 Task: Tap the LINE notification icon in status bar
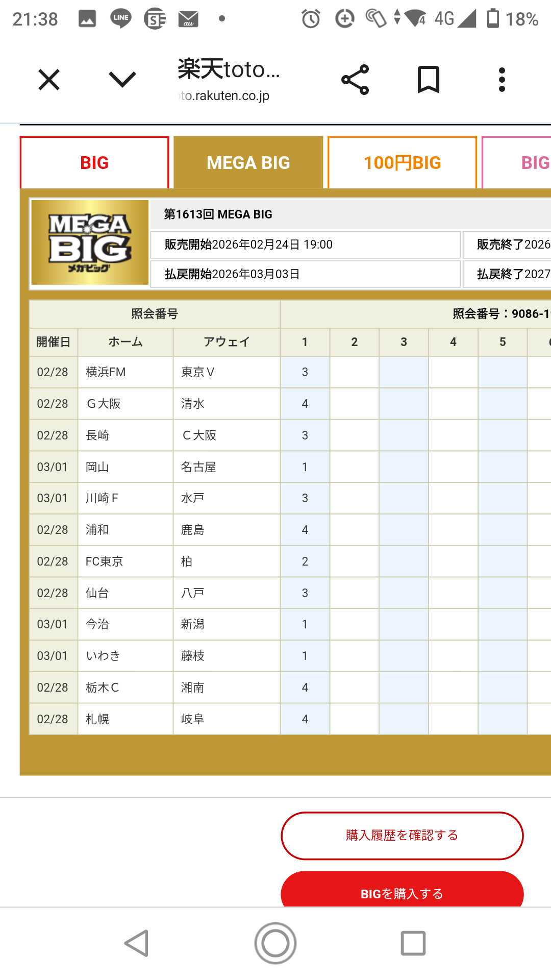coord(121,19)
